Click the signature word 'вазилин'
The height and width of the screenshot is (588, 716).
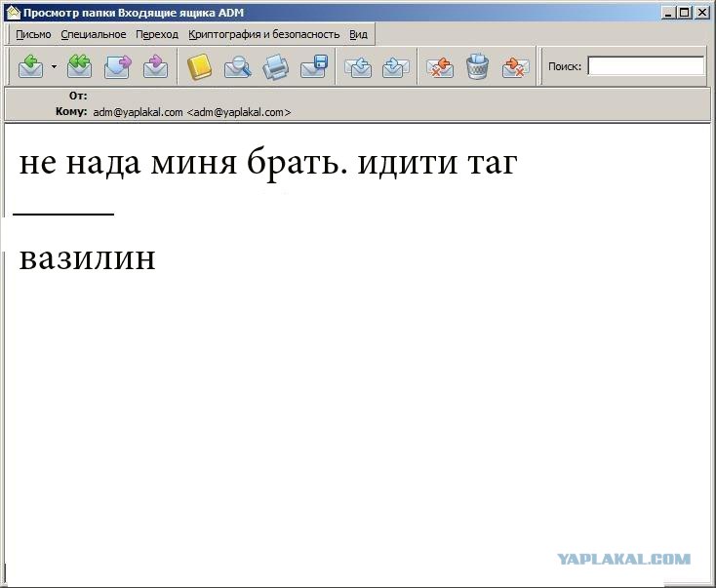point(87,258)
